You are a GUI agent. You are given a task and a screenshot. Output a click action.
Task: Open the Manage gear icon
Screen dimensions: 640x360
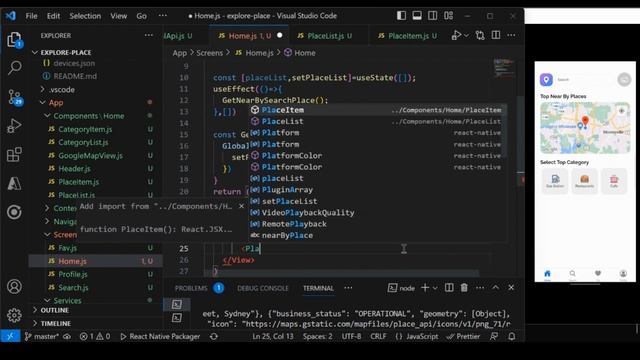[14, 315]
